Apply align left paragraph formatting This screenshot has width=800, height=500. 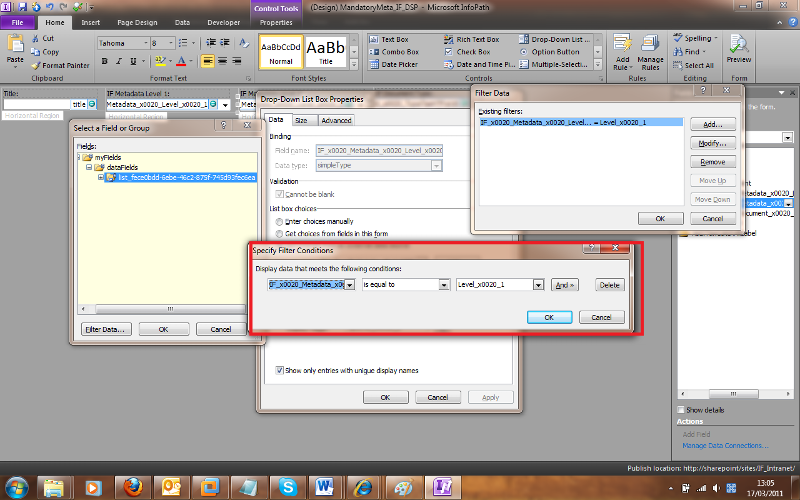(207, 61)
